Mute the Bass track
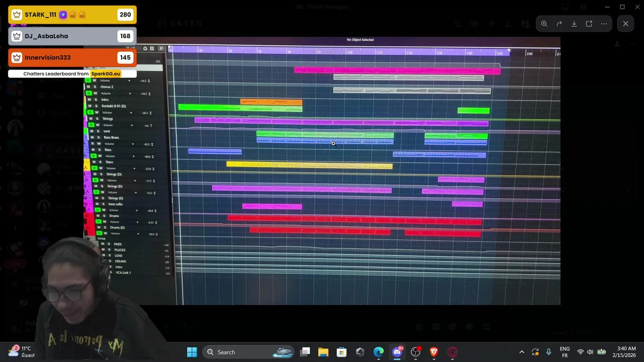Image resolution: width=644 pixels, height=362 pixels. [x=93, y=150]
